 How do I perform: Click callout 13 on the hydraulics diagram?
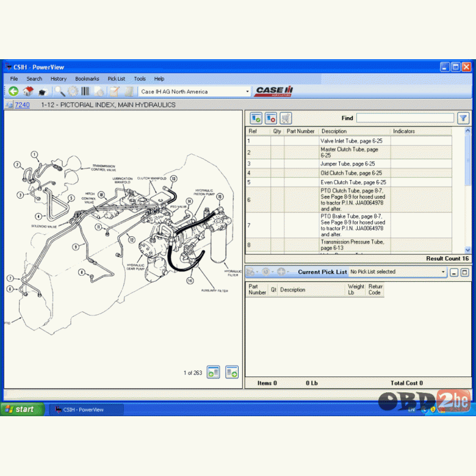point(174,178)
